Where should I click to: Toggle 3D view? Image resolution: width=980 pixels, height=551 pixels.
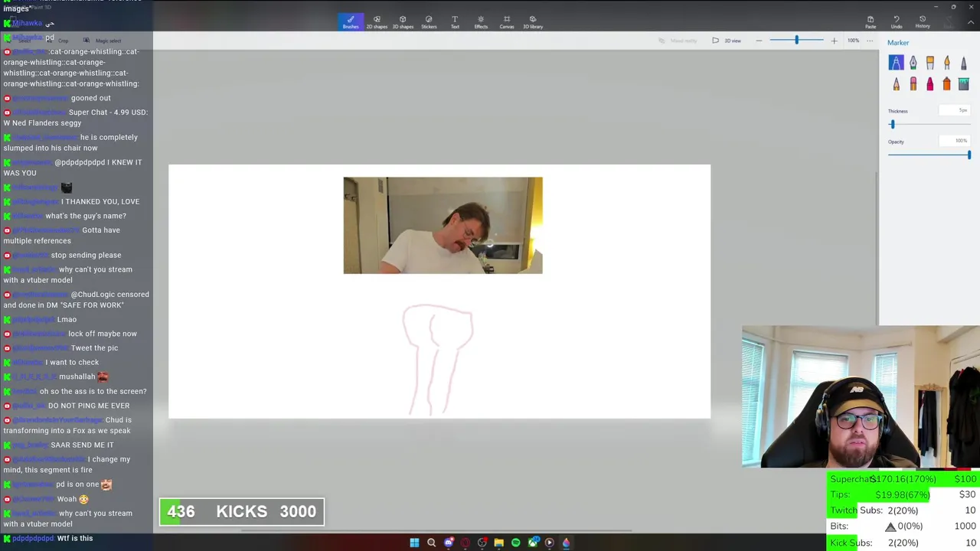pos(726,41)
